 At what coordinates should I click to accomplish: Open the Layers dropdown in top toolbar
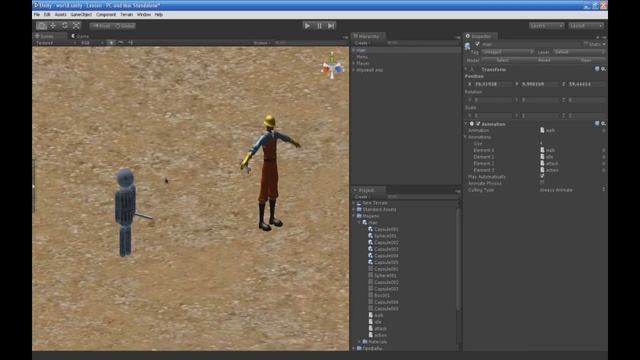coord(547,26)
